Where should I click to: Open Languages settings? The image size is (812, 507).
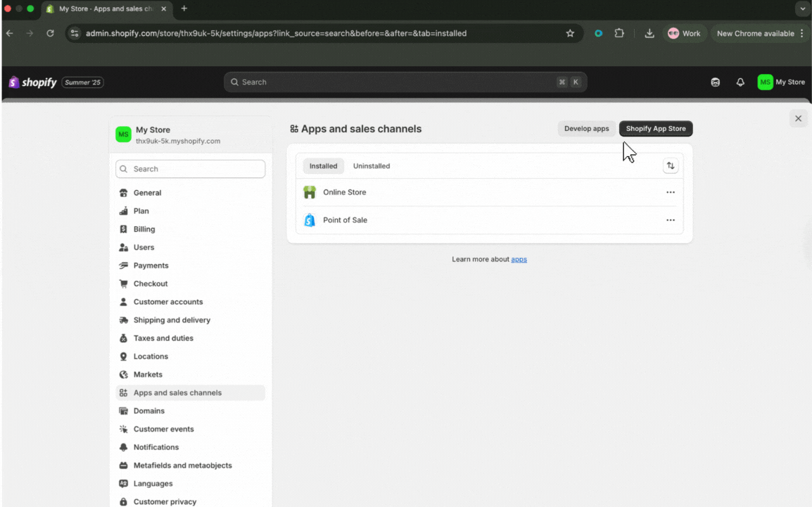click(190, 483)
